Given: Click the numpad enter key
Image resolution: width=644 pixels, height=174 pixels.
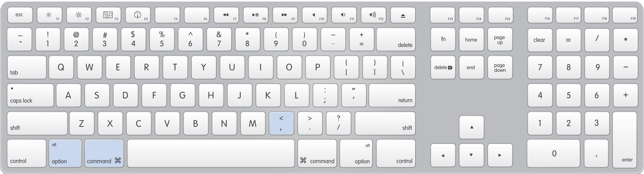Looking at the screenshot, I should pyautogui.click(x=625, y=139).
